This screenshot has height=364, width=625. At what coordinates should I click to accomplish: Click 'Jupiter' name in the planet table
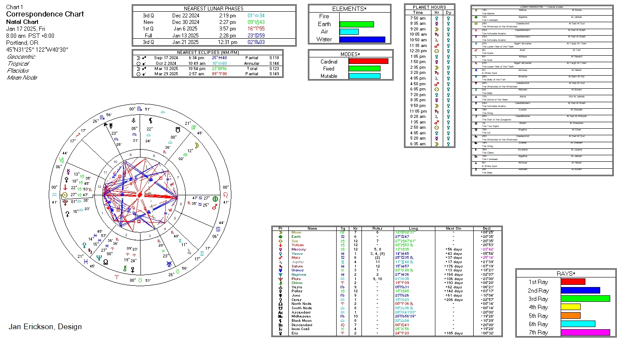pos(298,262)
